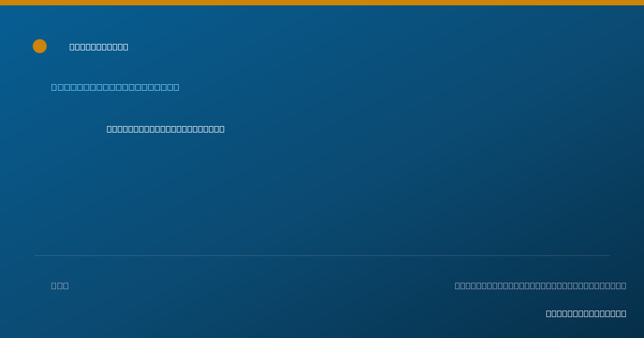Click the white text line at the bottom right
The width and height of the screenshot is (644, 338).
586,313
